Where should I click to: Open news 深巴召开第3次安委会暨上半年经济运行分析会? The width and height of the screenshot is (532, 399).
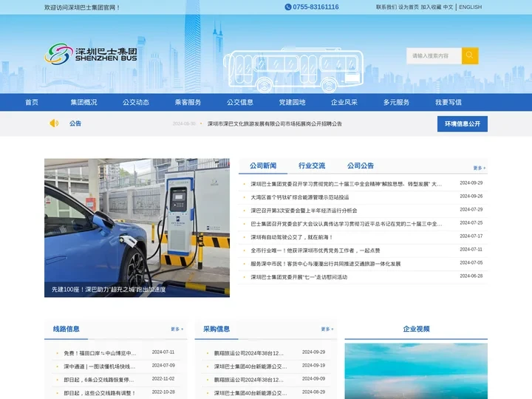(304, 211)
